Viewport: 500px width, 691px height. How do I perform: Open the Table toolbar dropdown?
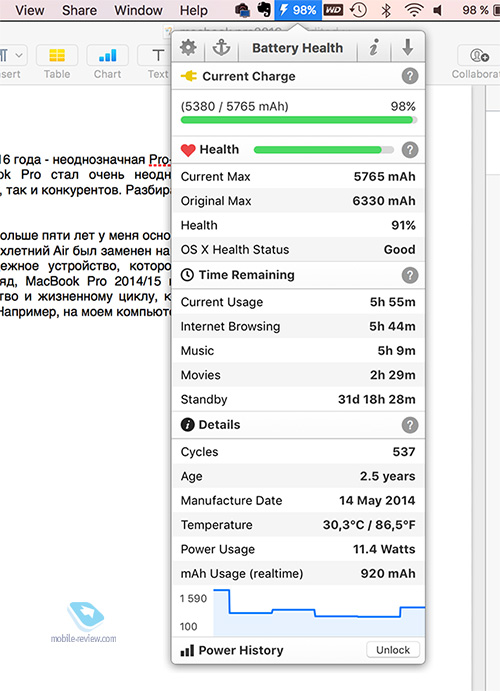[57, 62]
